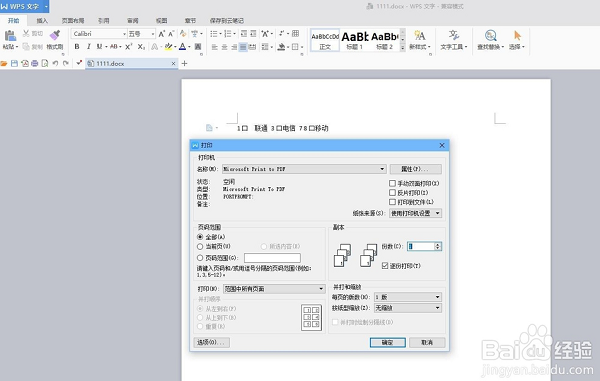Uncheck collate (逐份打印) checkbox
The width and height of the screenshot is (600, 381).
[x=385, y=265]
